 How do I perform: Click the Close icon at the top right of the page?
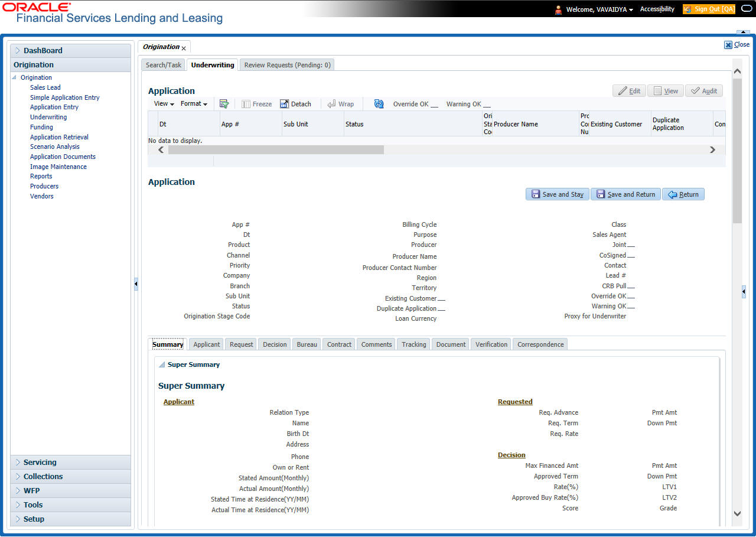tap(728, 44)
